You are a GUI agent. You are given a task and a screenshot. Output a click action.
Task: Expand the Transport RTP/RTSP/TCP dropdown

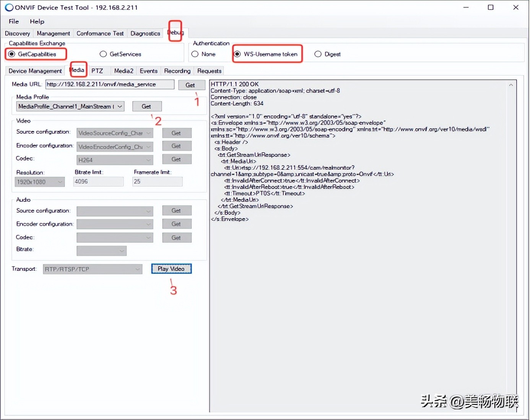[93, 269]
